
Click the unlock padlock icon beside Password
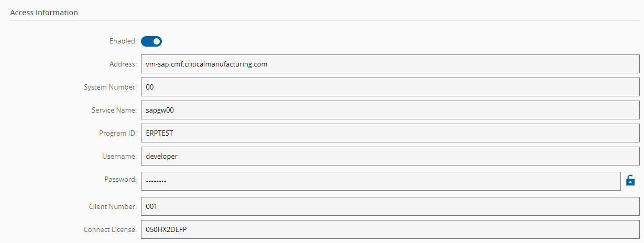click(x=630, y=181)
